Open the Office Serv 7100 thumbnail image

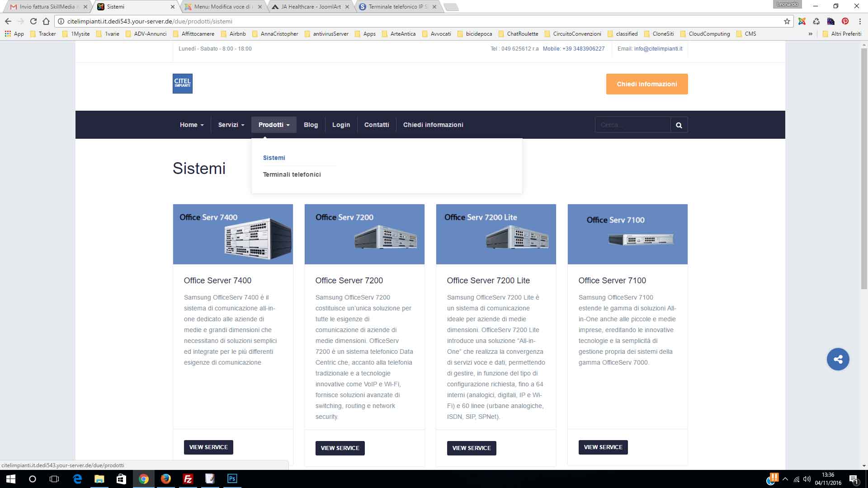coord(627,234)
